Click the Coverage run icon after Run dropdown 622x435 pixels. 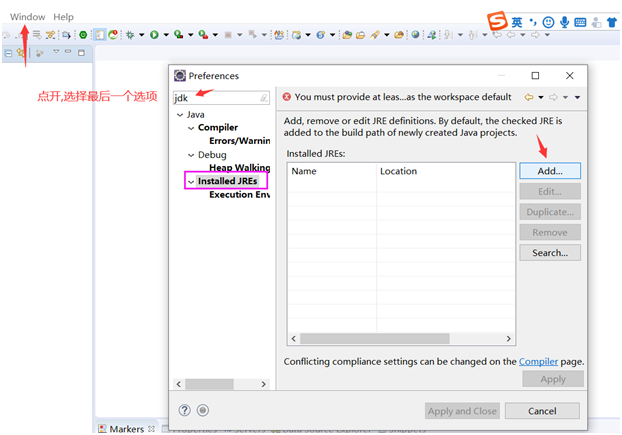(x=179, y=35)
